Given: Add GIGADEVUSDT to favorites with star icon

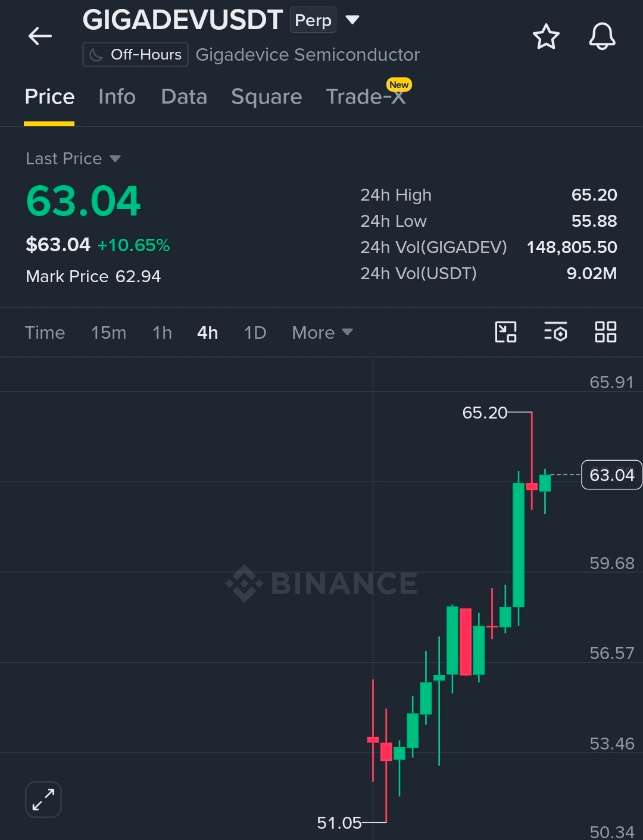Looking at the screenshot, I should (546, 37).
